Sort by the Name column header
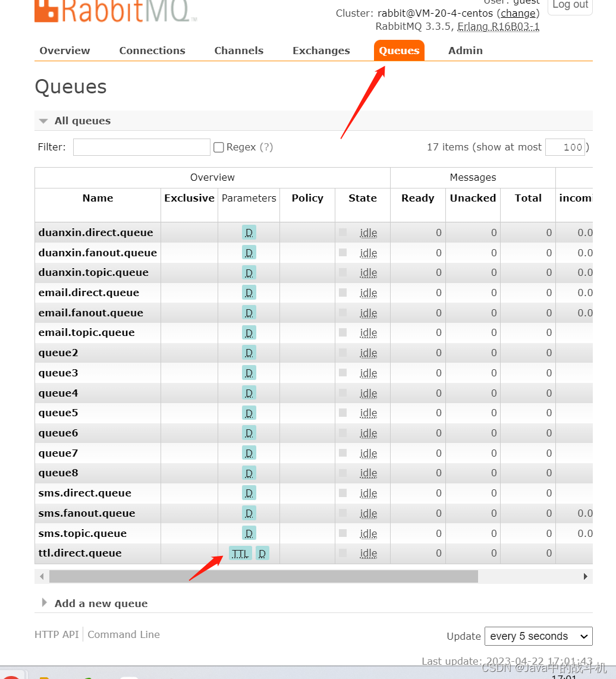This screenshot has height=679, width=616. (x=98, y=199)
